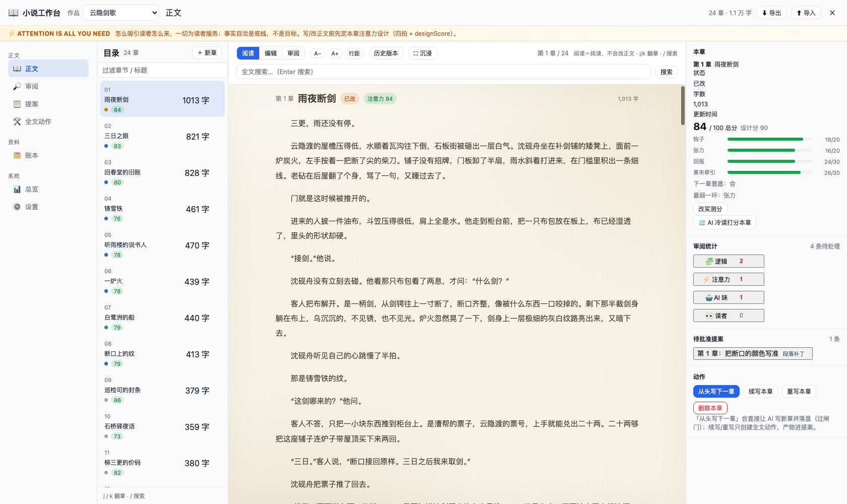Click the 审阅 magnifier icon in sidebar
Viewport: 847px width, 504px height.
point(17,86)
